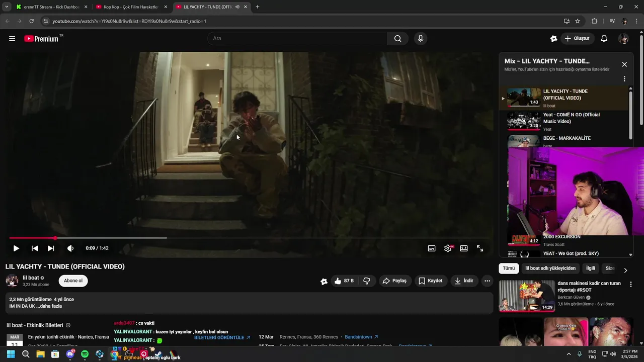Select LIL YACHTY - TUNDE playlist entry
Image resolution: width=644 pixels, height=362 pixels.
(563, 98)
